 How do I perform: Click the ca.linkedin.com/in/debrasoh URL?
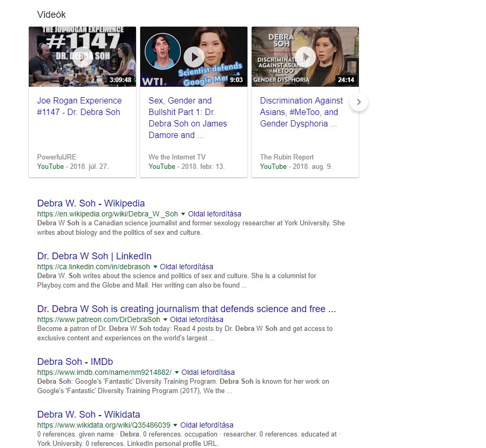(x=94, y=267)
